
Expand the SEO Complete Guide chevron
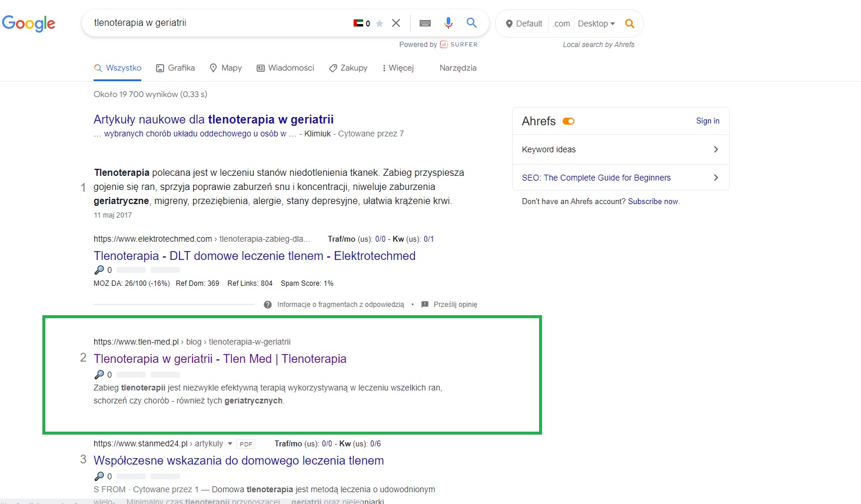[716, 178]
